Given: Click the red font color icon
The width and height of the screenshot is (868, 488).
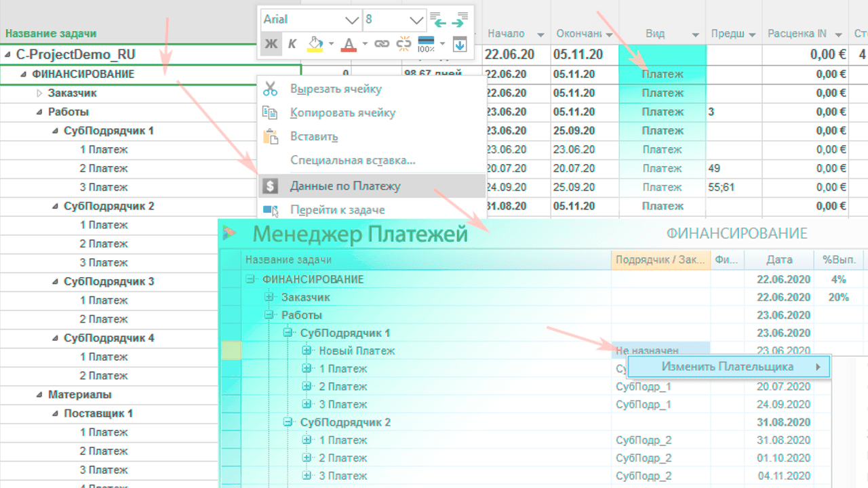Looking at the screenshot, I should (349, 44).
